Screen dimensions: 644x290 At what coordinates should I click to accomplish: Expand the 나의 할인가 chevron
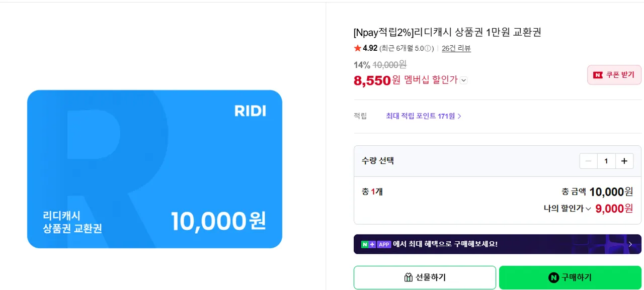coord(588,209)
